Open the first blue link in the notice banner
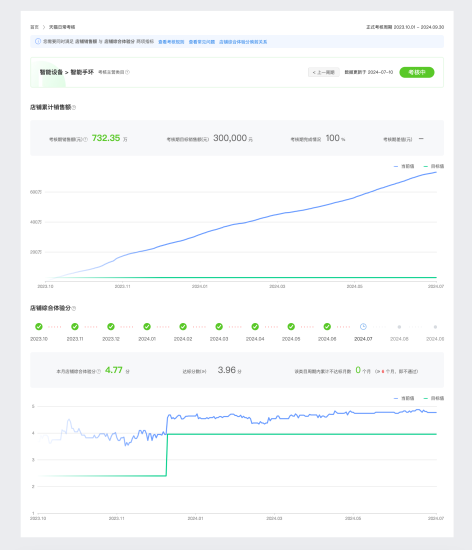The width and height of the screenshot is (472, 550). (171, 42)
